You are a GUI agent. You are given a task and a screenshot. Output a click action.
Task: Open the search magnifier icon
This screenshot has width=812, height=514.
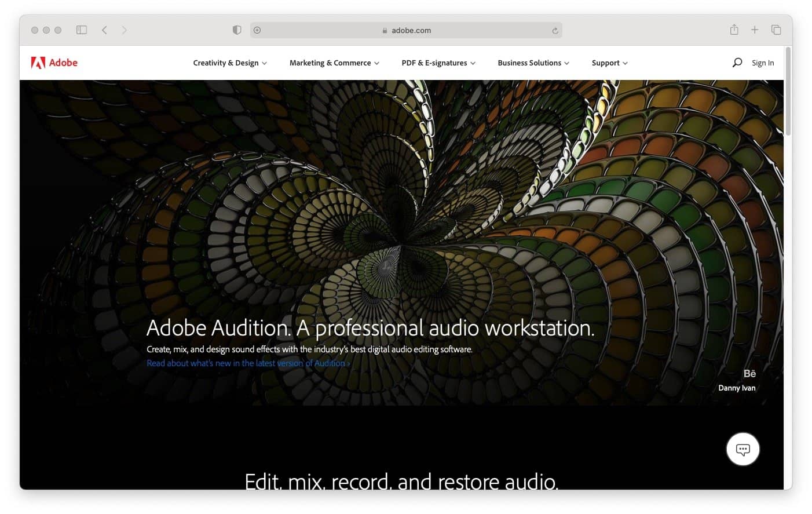737,63
